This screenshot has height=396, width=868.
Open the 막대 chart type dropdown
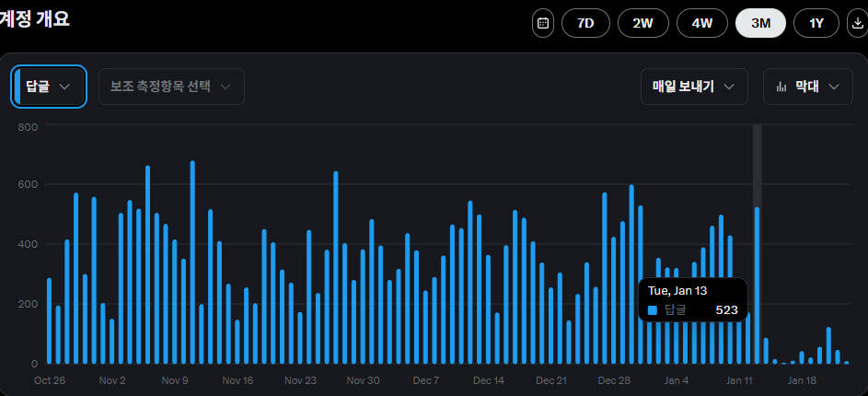(x=807, y=87)
